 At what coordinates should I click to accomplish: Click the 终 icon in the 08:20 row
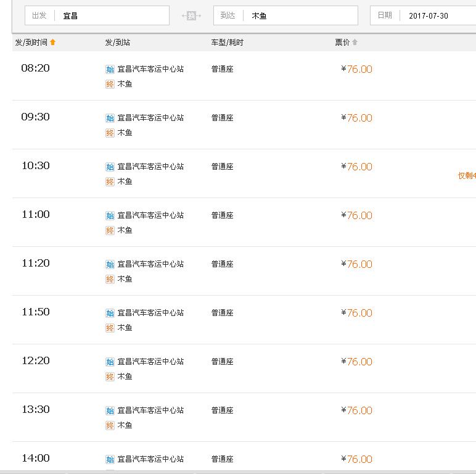(x=110, y=84)
